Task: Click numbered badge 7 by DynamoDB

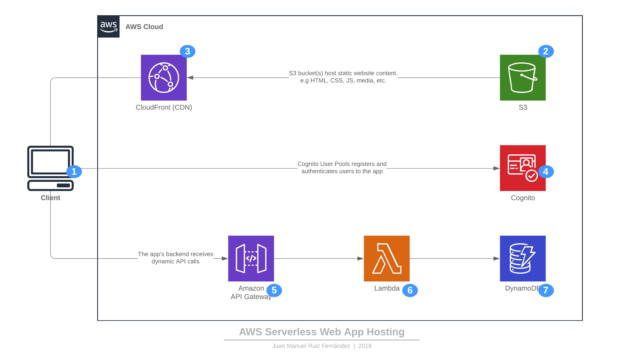Action: coord(546,290)
